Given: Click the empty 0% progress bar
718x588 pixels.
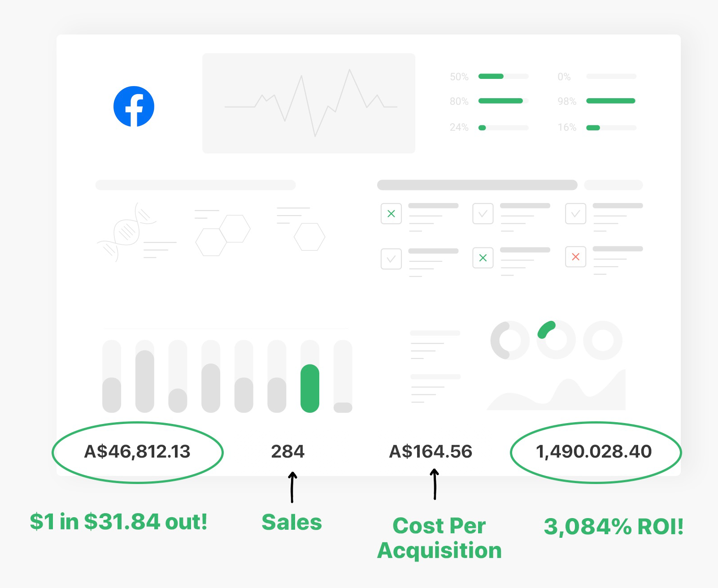Looking at the screenshot, I should [x=611, y=76].
